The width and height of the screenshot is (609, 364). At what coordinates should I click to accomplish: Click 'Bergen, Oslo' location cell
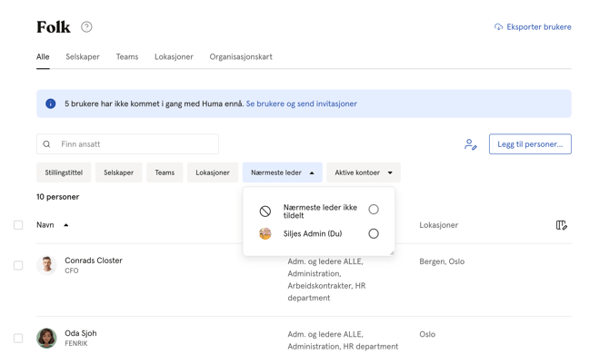point(442,261)
